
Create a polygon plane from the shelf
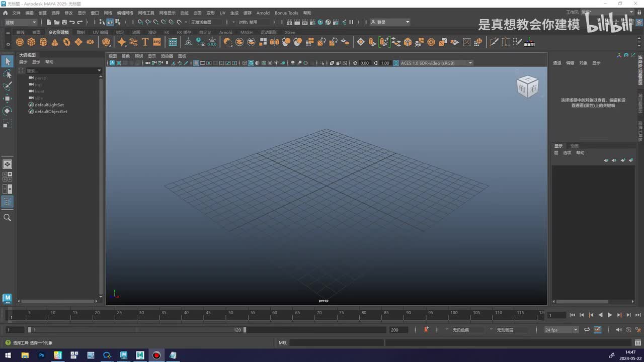click(78, 42)
